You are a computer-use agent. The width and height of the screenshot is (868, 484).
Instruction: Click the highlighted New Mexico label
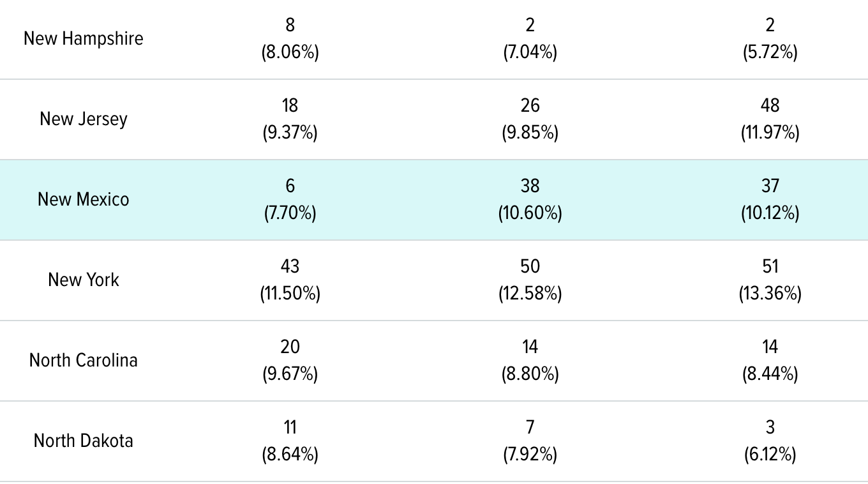pos(84,199)
